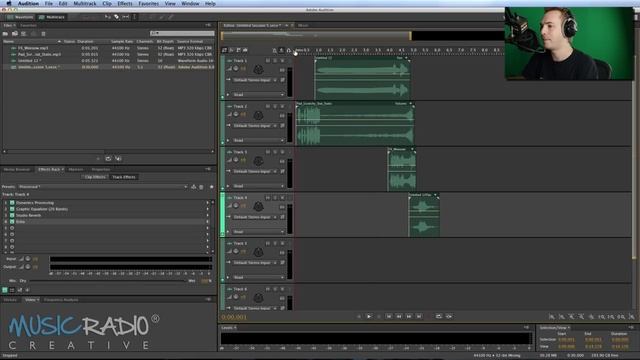Open the Mixer tab in editor panel
Screen dimensions: 640x360
(x=303, y=25)
